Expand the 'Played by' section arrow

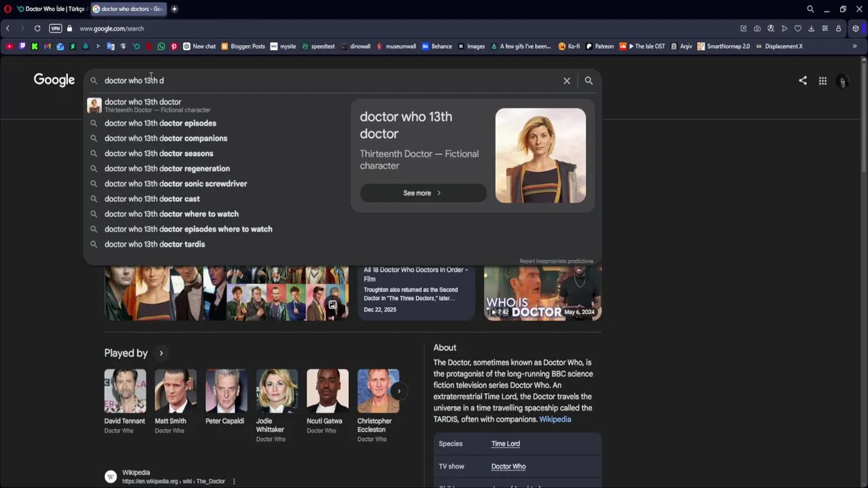coord(161,353)
